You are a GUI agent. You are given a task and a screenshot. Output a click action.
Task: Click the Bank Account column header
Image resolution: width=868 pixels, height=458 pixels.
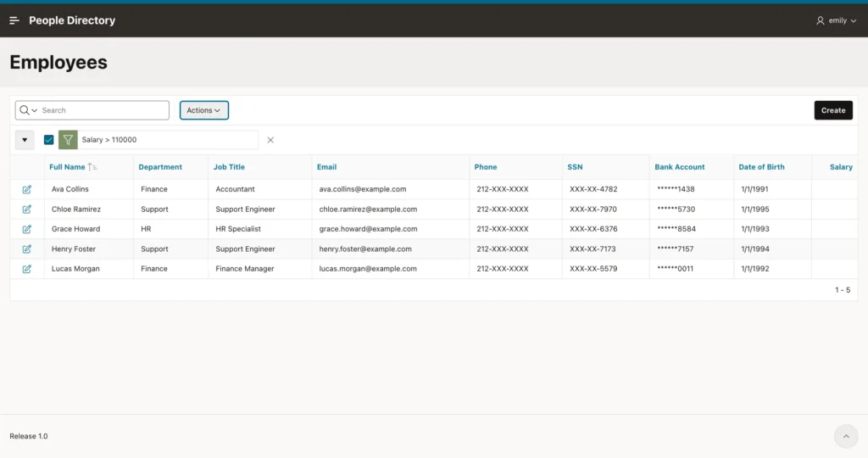coord(680,167)
